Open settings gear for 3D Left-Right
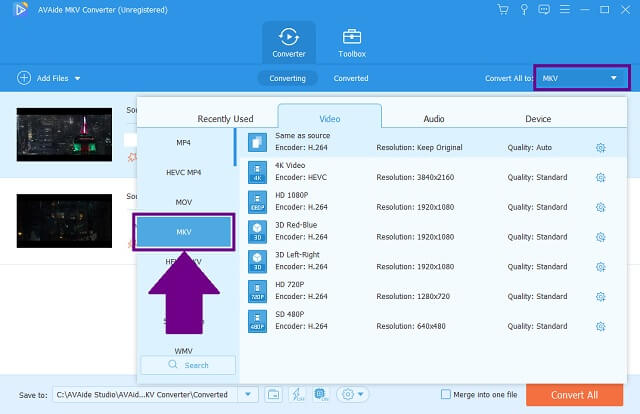This screenshot has height=414, width=640. 600,267
